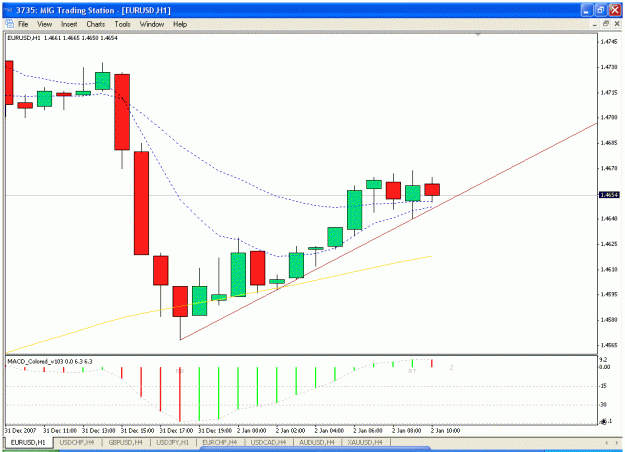
Task: Restore the inner chart window
Action: 605,24
